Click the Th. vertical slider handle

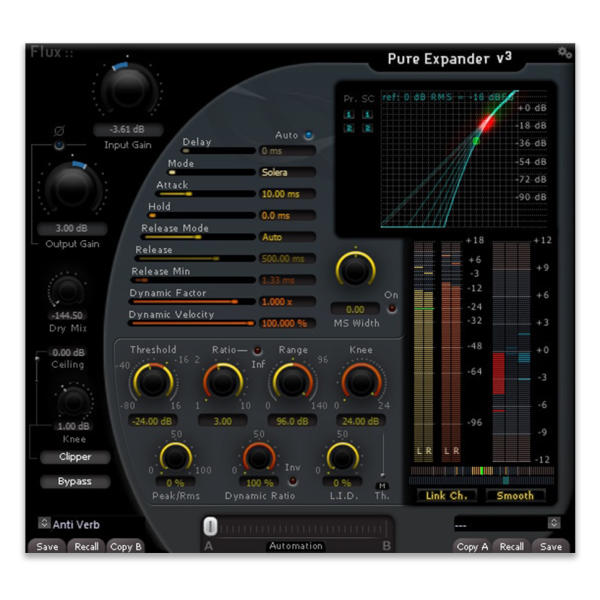click(x=382, y=474)
